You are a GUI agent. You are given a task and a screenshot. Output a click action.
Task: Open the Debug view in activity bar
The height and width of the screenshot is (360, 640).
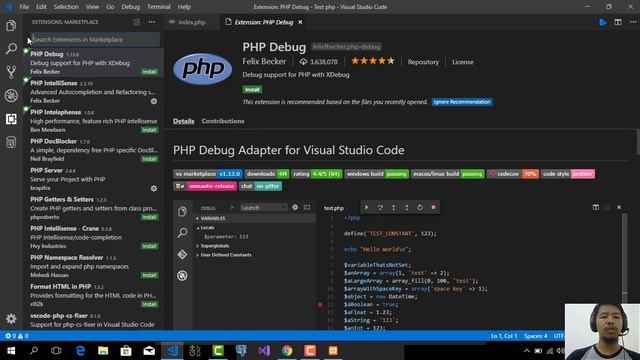pyautogui.click(x=11, y=96)
